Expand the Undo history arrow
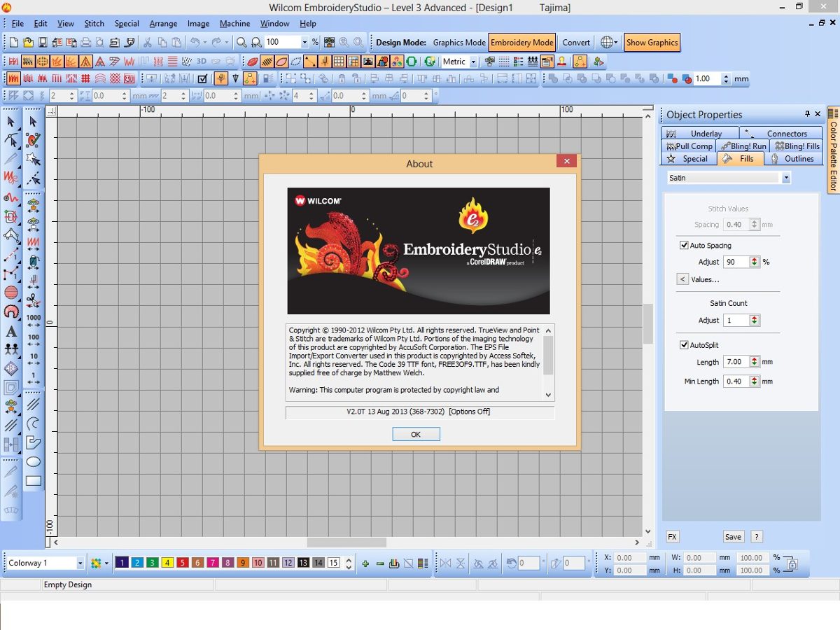 [x=204, y=43]
